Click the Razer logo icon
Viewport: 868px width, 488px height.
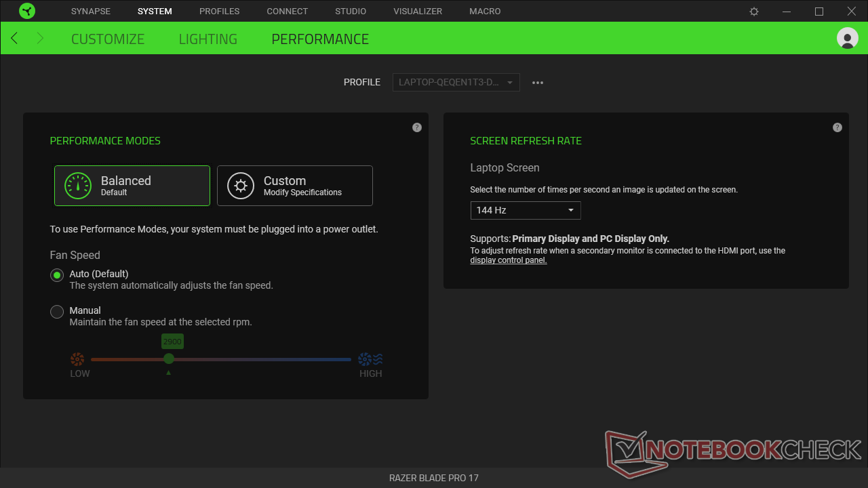[x=27, y=11]
